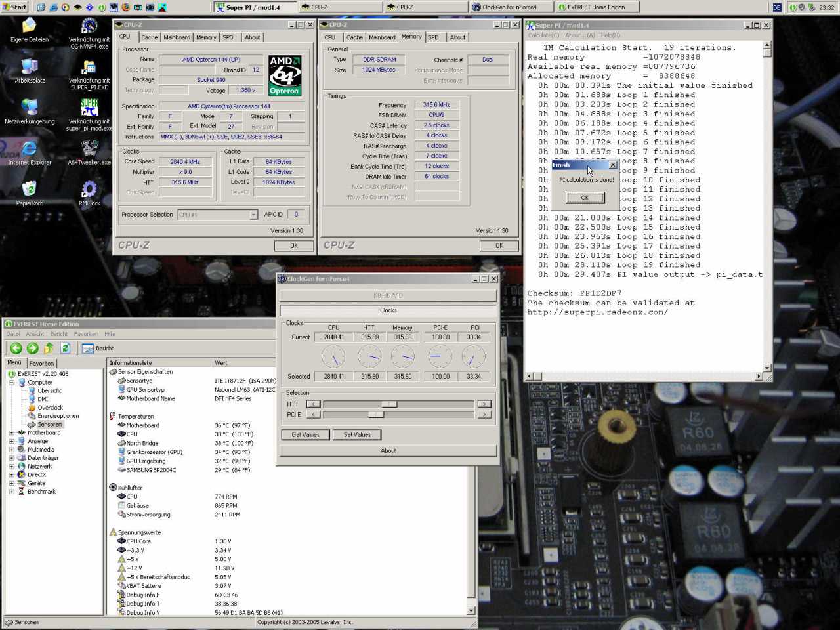Open Papierkorb recycle bin icon
Screen dimensions: 840x630
click(x=30, y=194)
